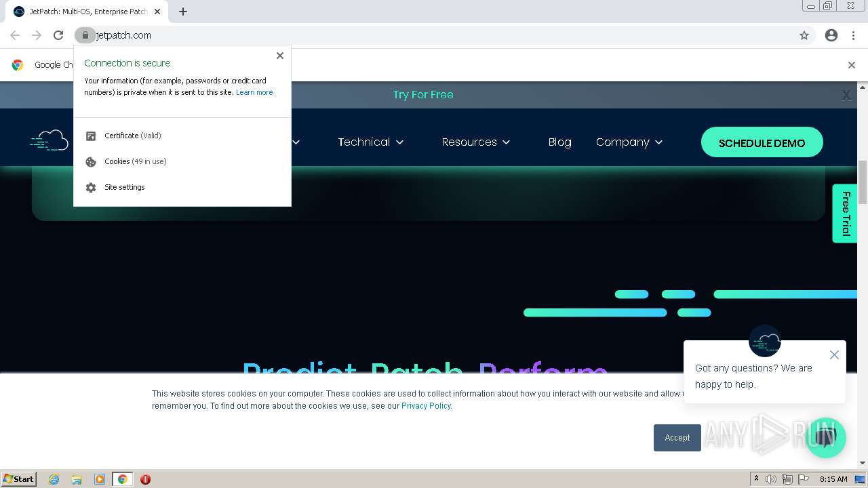868x488 pixels.
Task: Bookmark this page with the star icon
Action: coord(804,35)
